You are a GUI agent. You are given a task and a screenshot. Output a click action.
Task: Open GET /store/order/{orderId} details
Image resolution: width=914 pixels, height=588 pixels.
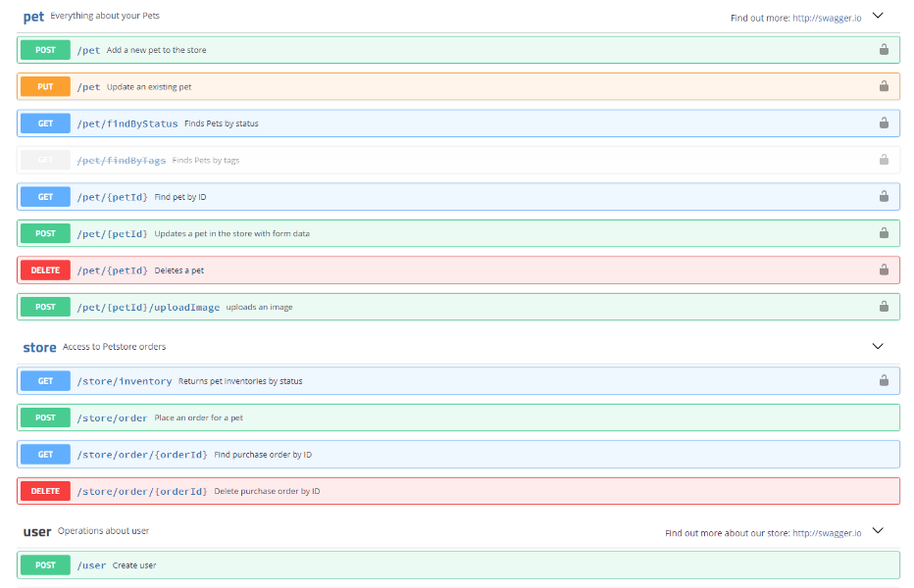(441, 454)
